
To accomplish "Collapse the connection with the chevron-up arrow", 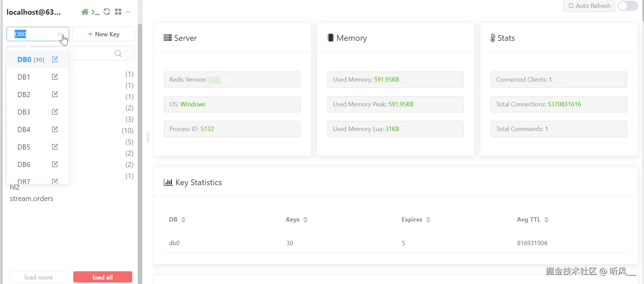I will tap(128, 12).
